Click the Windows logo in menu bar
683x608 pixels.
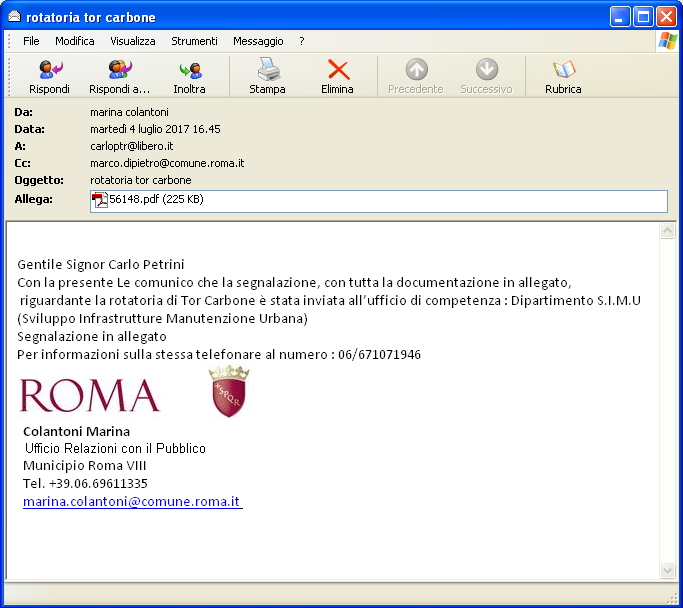tap(668, 41)
